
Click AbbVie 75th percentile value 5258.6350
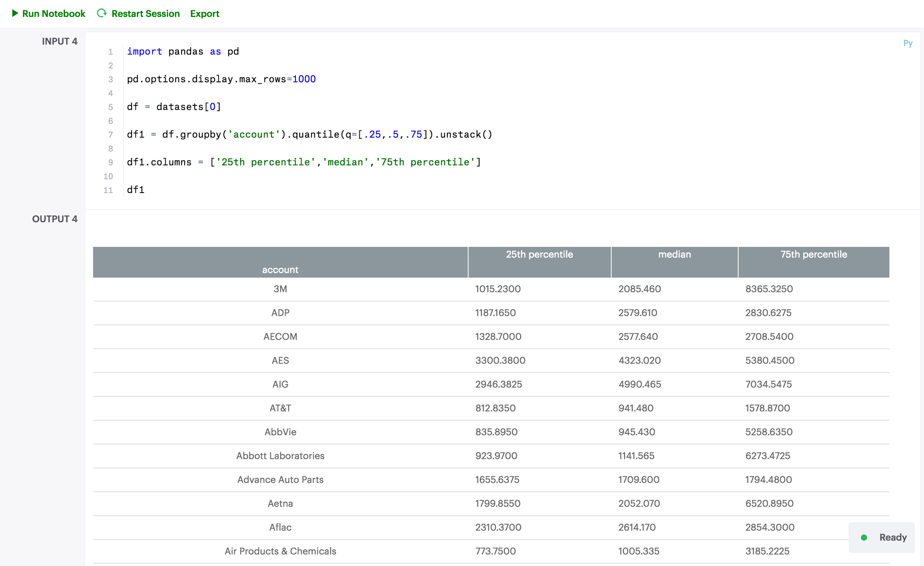click(x=769, y=432)
